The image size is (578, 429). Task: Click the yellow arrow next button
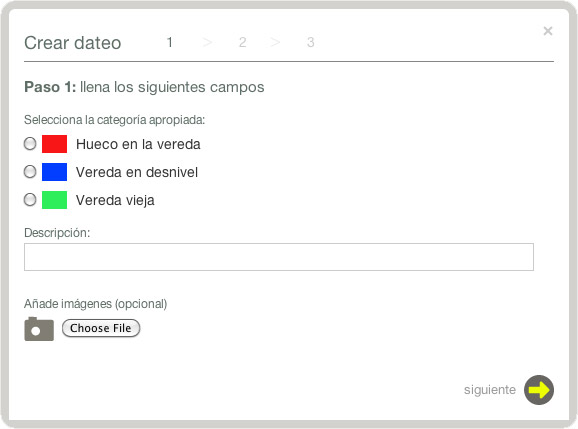[x=539, y=390]
